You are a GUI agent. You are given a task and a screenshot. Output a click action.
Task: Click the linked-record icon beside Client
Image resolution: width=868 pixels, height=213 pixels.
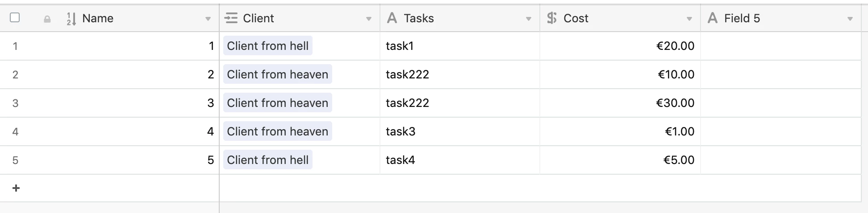[x=231, y=18]
